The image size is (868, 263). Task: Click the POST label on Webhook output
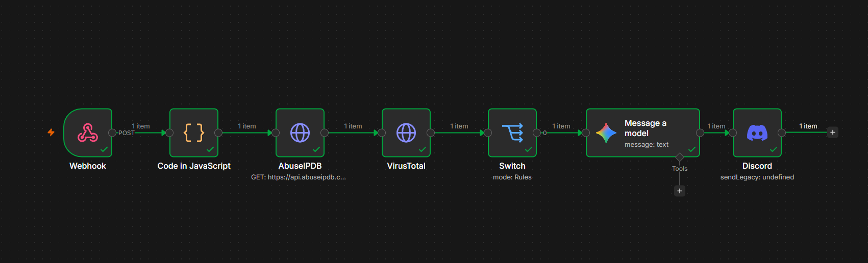(x=127, y=133)
